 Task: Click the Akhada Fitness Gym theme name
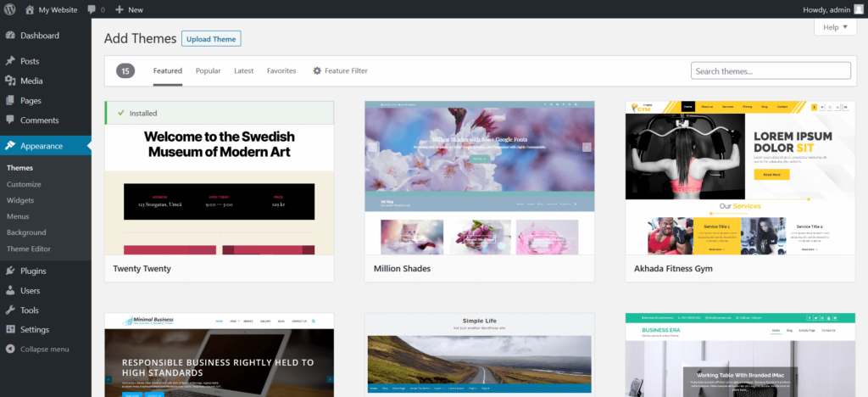pyautogui.click(x=673, y=269)
